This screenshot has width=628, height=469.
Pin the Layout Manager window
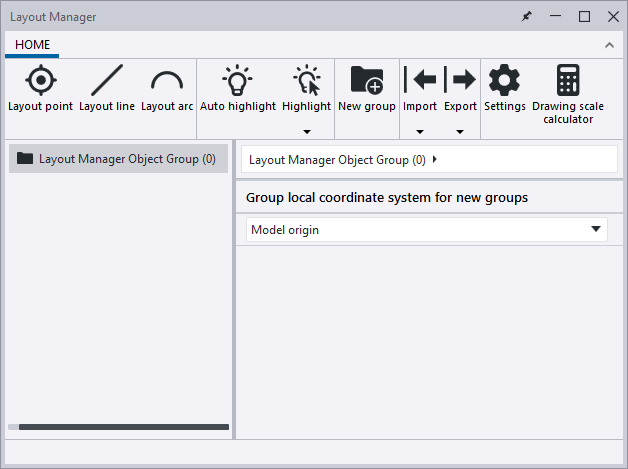tap(527, 16)
